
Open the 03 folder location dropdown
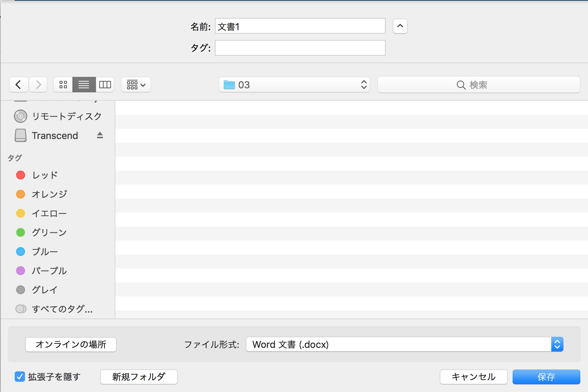pos(294,85)
